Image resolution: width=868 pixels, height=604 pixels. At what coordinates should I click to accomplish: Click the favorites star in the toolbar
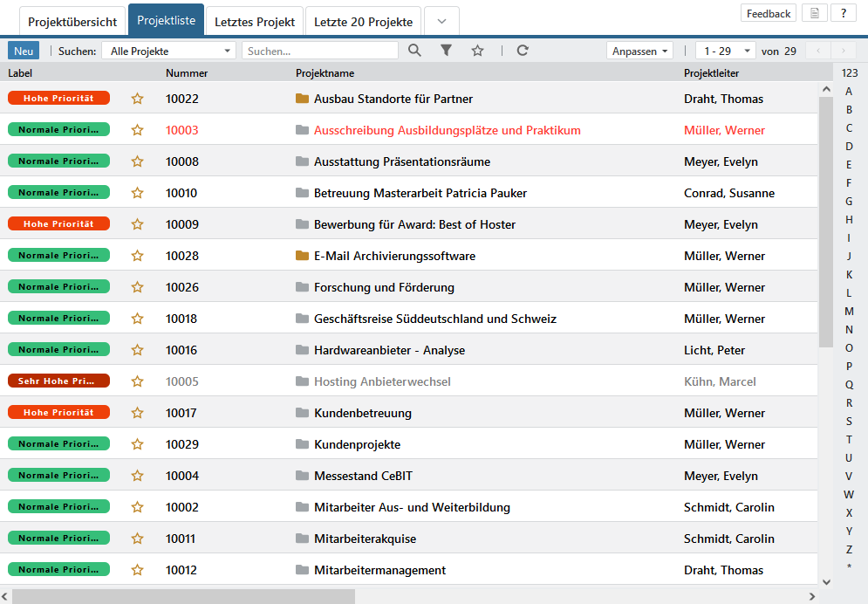coord(477,51)
